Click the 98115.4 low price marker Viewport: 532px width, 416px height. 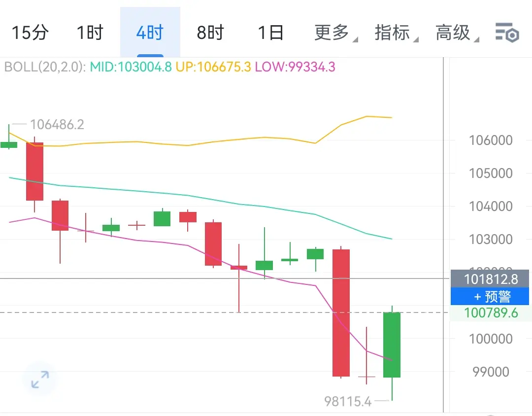coord(348,401)
